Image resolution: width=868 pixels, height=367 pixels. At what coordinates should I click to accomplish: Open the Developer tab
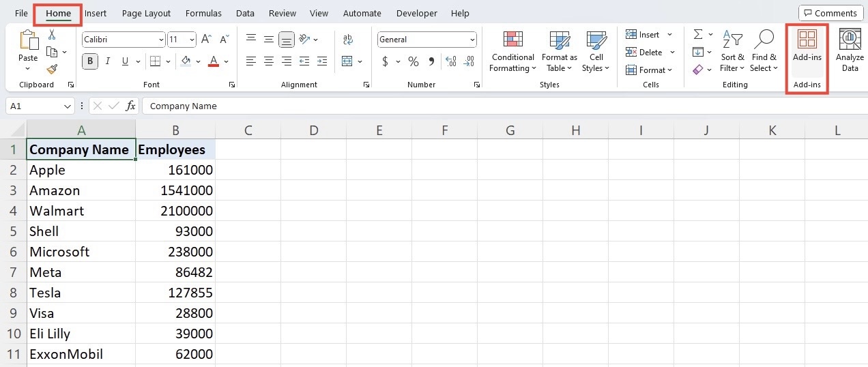(x=416, y=13)
